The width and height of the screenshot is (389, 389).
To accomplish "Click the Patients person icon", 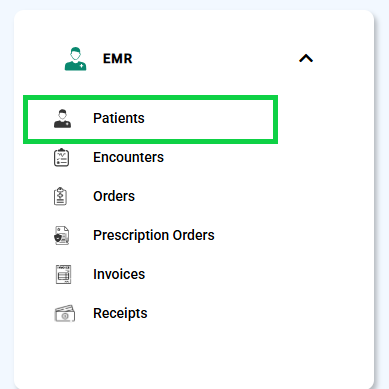I will pyautogui.click(x=62, y=119).
